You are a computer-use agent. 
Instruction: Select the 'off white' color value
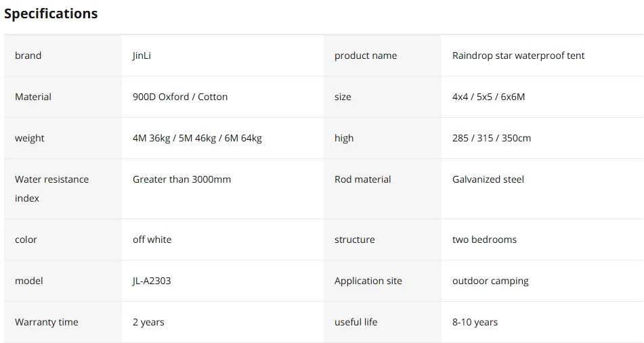tap(152, 239)
